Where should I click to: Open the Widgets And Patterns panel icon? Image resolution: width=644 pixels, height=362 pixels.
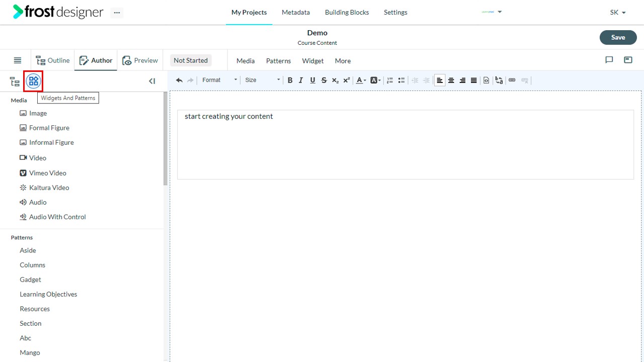34,81
